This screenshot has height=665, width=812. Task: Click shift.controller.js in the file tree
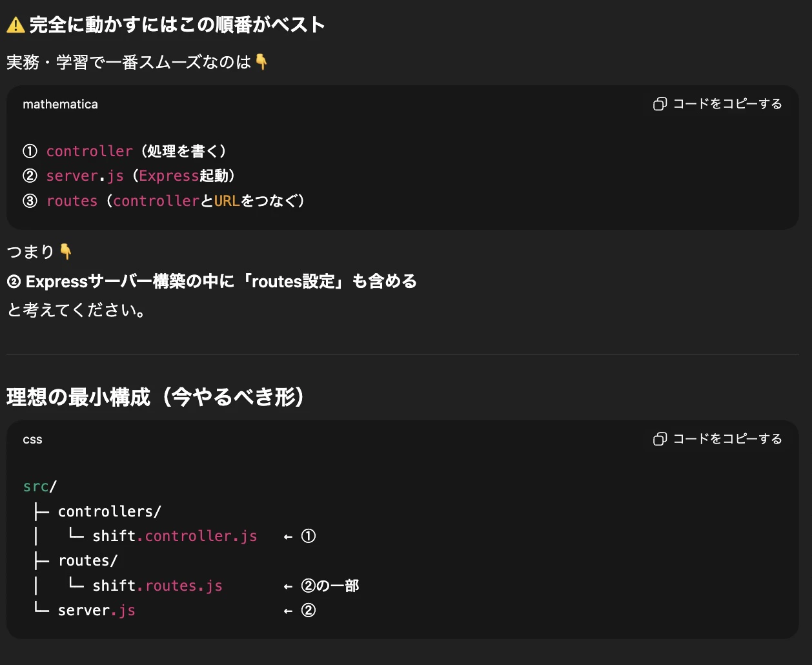(x=174, y=536)
